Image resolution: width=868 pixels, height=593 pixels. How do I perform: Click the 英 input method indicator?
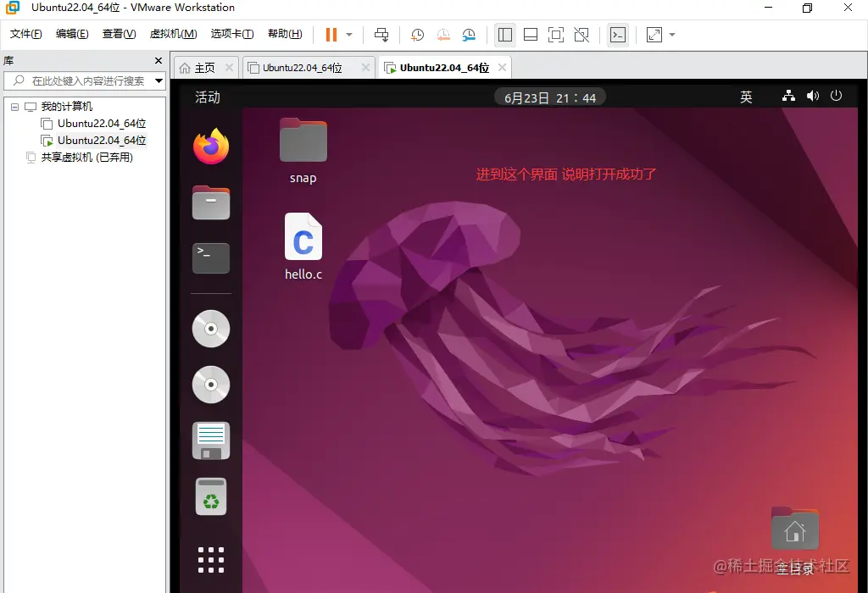click(746, 97)
